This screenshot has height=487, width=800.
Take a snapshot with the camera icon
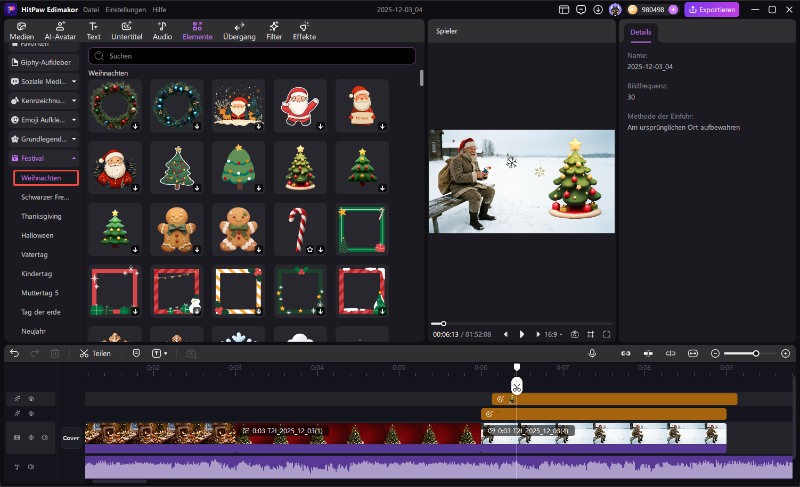(x=574, y=334)
